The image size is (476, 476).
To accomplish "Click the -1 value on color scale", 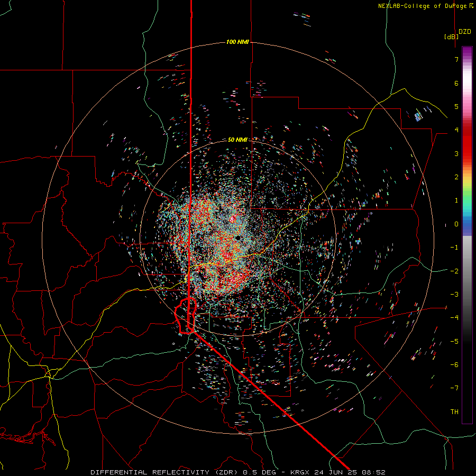I will coord(454,248).
